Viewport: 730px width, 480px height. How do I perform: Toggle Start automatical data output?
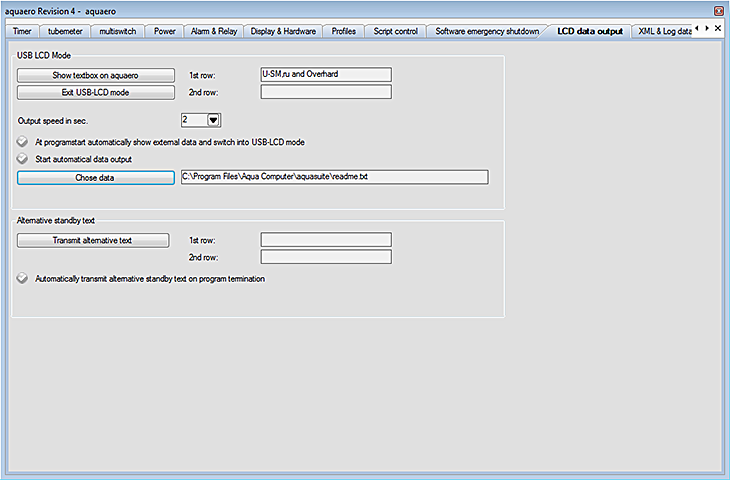[x=24, y=158]
